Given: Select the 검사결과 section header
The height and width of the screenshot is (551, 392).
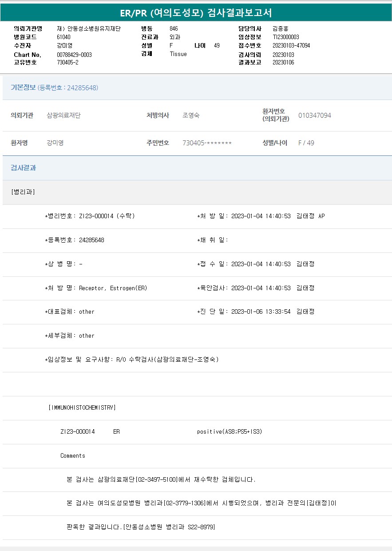Looking at the screenshot, I should click(24, 168).
